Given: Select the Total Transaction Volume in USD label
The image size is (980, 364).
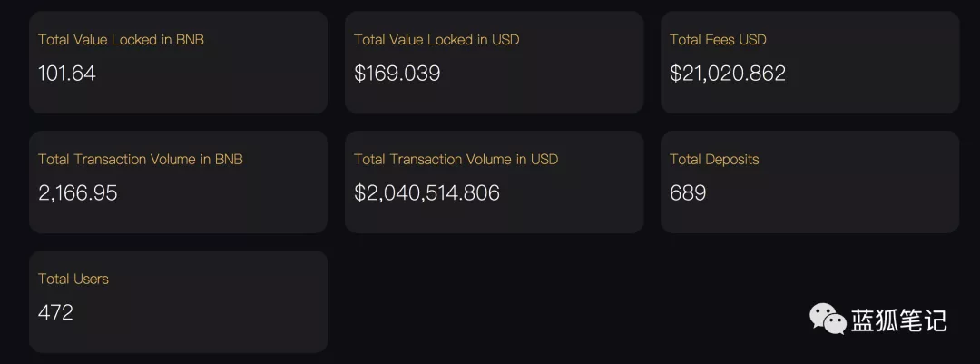Looking at the screenshot, I should click(456, 159).
